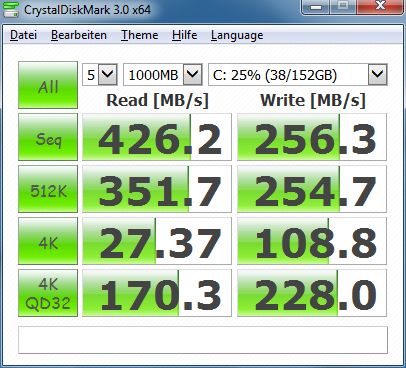The height and width of the screenshot is (368, 406).
Task: Open the Datei menu
Action: point(23,35)
